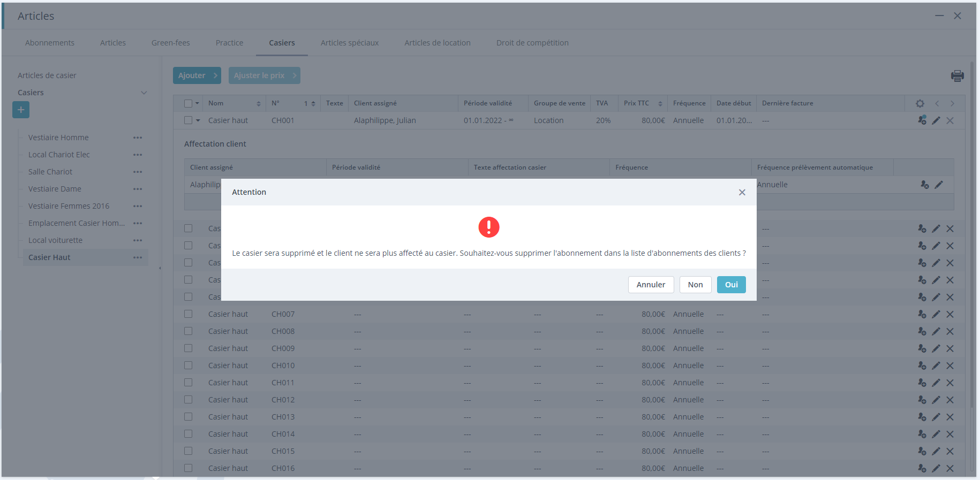Delete CH010 with the X icon

coord(950,365)
